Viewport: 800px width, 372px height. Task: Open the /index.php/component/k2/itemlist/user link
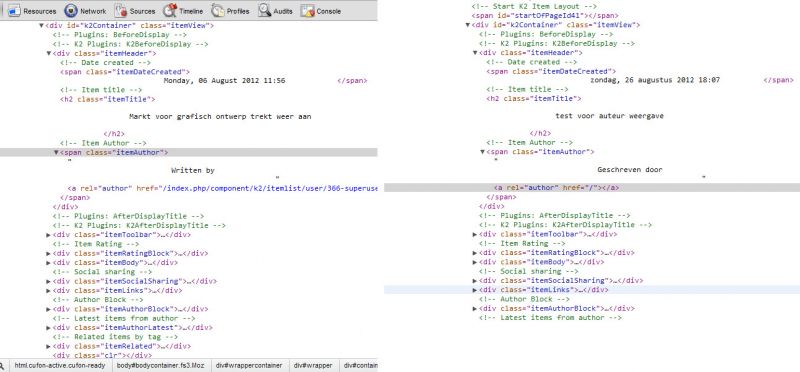(269, 188)
